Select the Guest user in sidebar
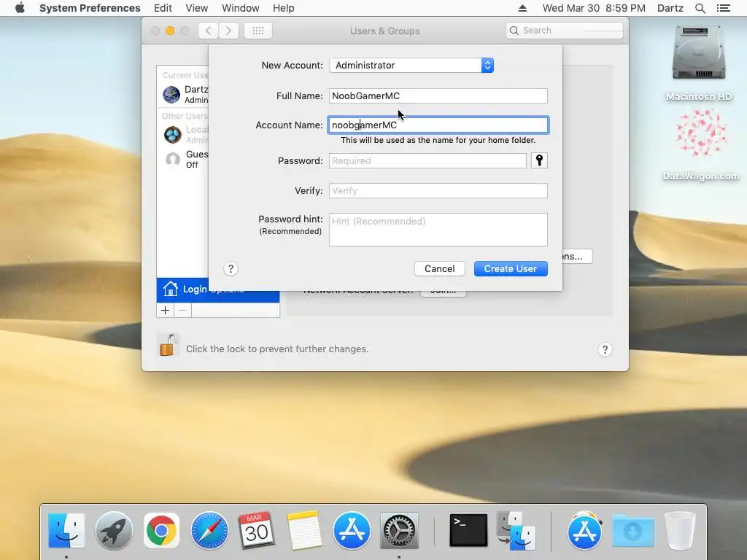Screen dimensions: 747x560 (x=183, y=159)
